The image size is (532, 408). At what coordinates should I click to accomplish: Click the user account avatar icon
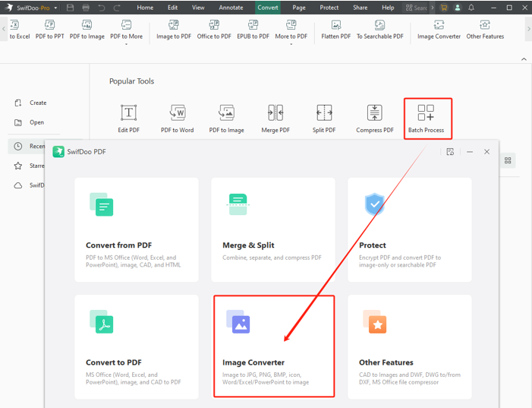[458, 8]
